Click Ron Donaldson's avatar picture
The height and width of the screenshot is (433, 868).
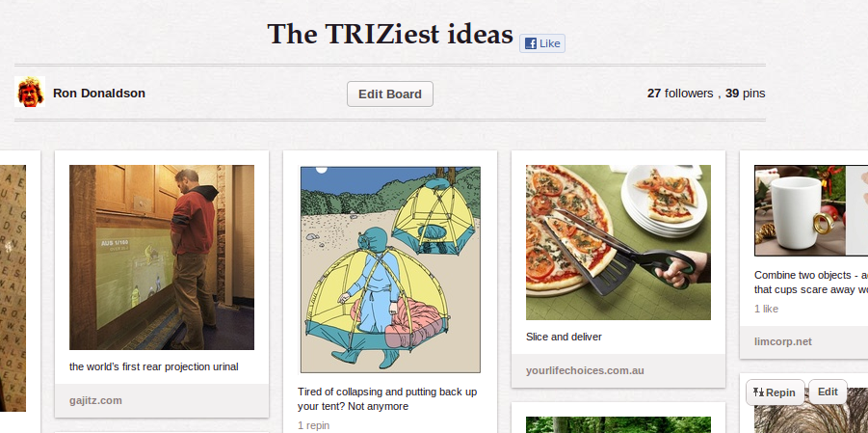pyautogui.click(x=30, y=94)
